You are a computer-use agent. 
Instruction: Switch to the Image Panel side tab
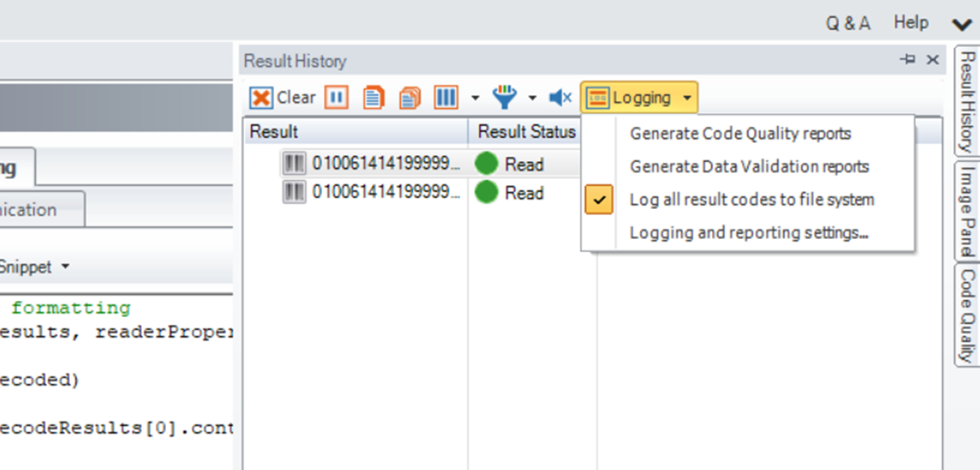[x=966, y=210]
